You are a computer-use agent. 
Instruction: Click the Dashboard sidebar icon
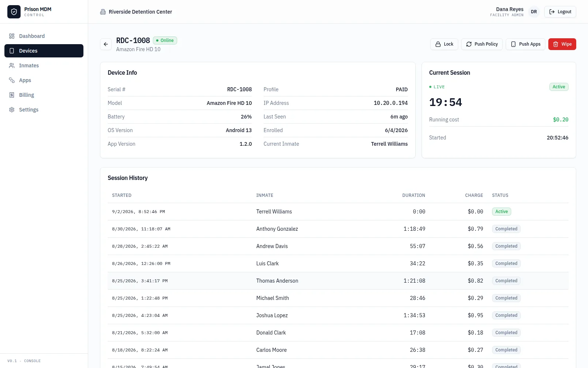pos(12,36)
